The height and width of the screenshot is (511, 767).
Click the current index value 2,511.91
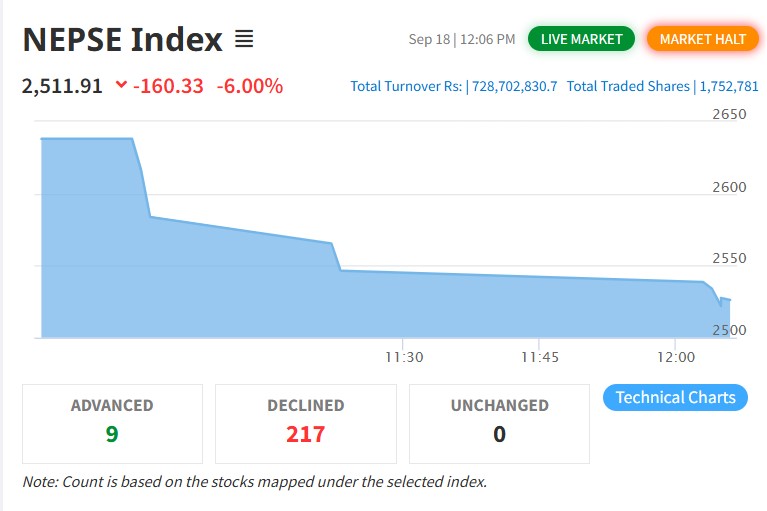[62, 86]
